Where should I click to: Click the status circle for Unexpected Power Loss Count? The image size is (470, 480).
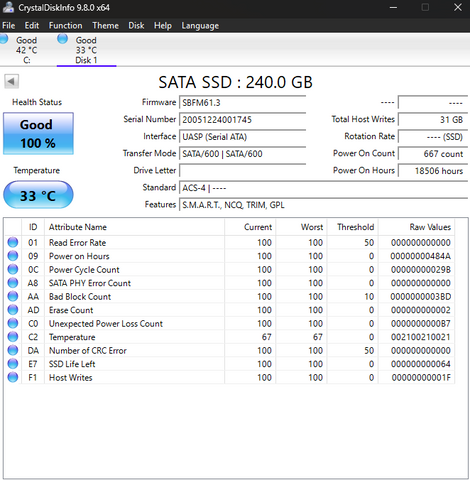[13, 323]
